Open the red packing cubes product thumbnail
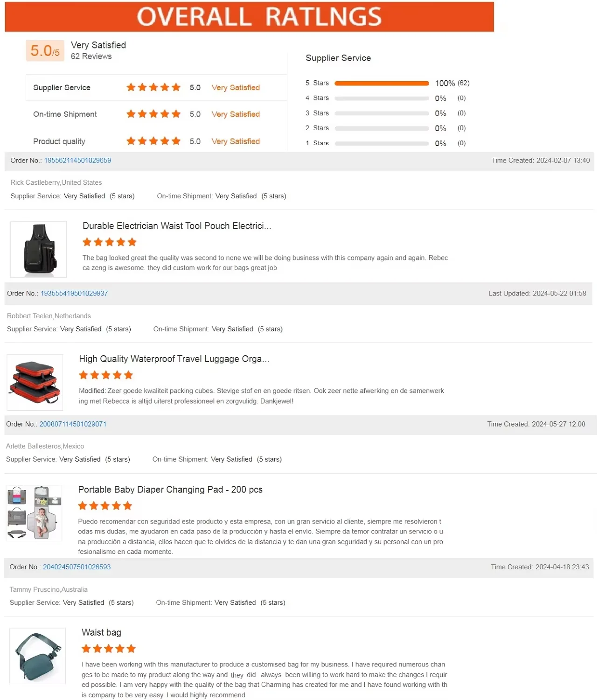This screenshot has width=599, height=700. [x=35, y=383]
